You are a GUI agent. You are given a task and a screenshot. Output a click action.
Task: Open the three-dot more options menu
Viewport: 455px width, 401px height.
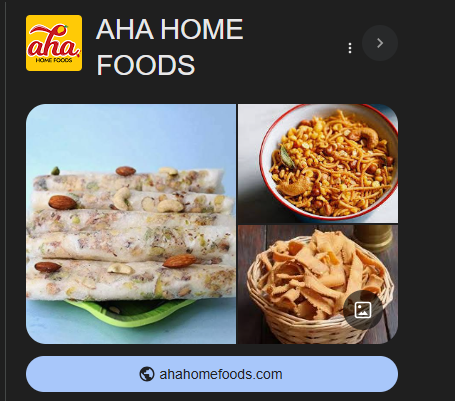[350, 48]
